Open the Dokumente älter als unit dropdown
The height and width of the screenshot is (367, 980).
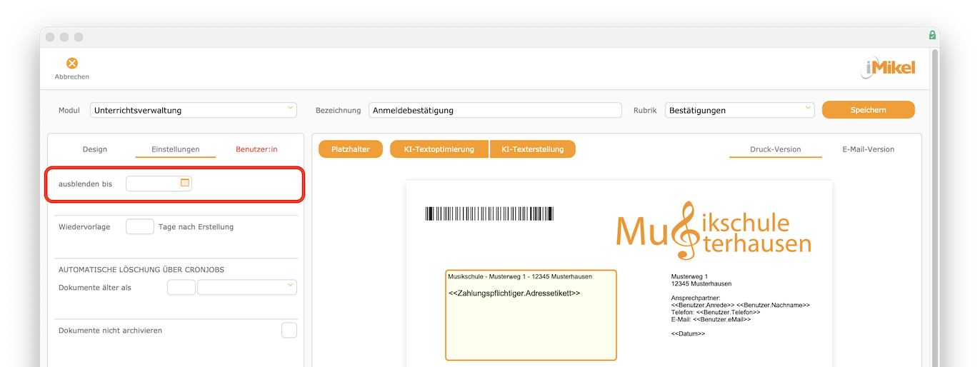[x=247, y=287]
